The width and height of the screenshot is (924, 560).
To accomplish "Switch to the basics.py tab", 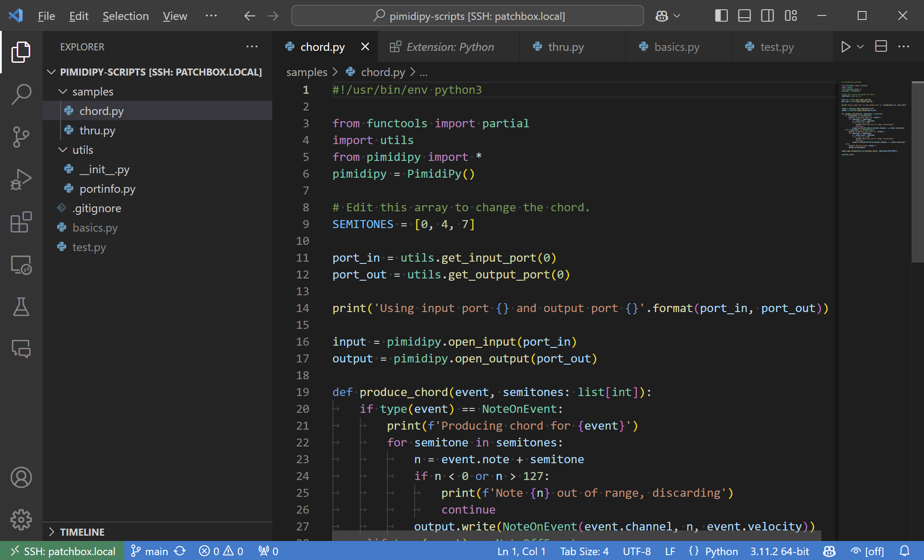I will click(679, 47).
